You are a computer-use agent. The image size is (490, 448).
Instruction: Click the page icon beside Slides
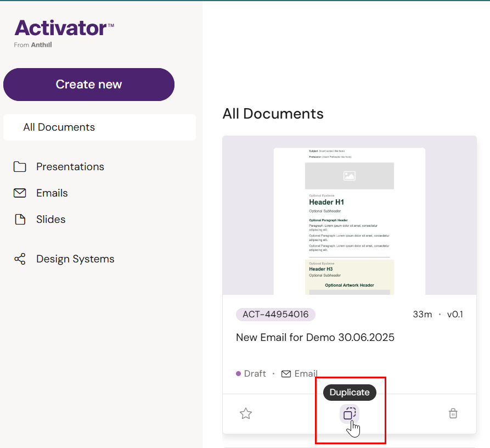(20, 220)
